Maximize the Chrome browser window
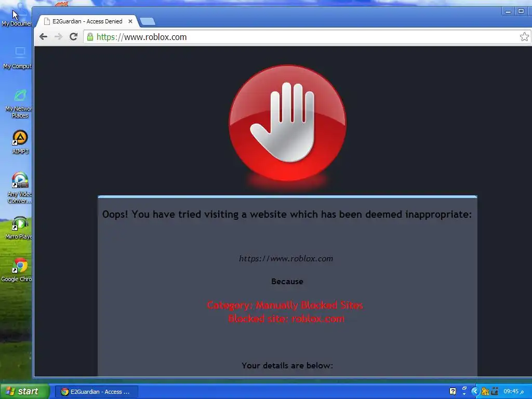The width and height of the screenshot is (532, 399). coord(521,11)
